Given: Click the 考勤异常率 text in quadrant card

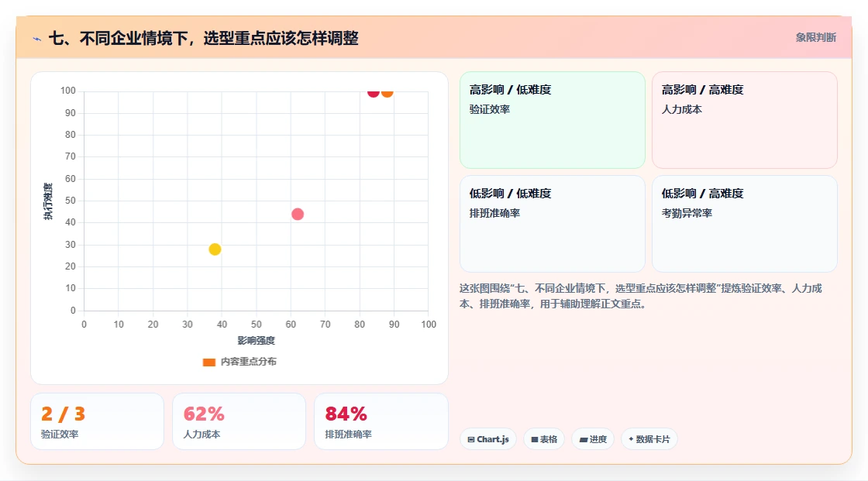Looking at the screenshot, I should tap(687, 213).
